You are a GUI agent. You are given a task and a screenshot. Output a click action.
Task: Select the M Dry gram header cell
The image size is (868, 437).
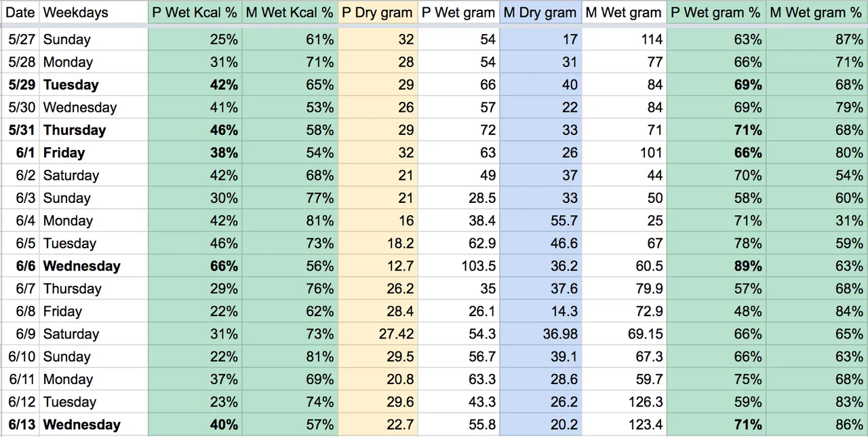point(540,12)
